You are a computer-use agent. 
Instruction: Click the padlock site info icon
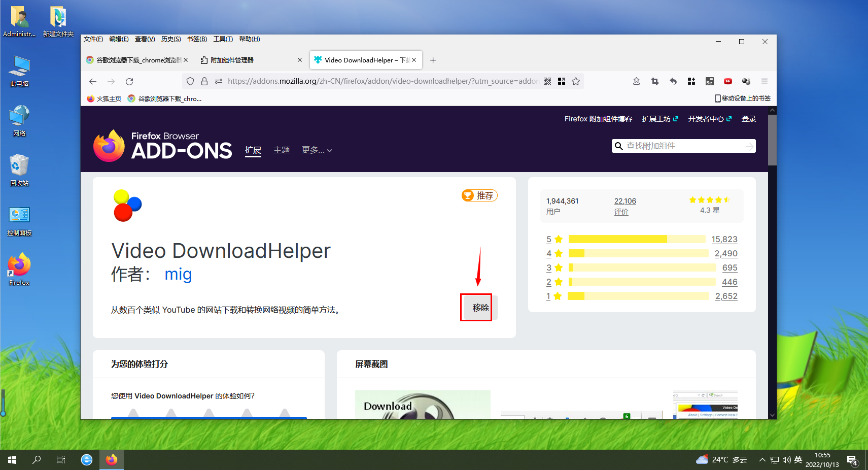[204, 81]
